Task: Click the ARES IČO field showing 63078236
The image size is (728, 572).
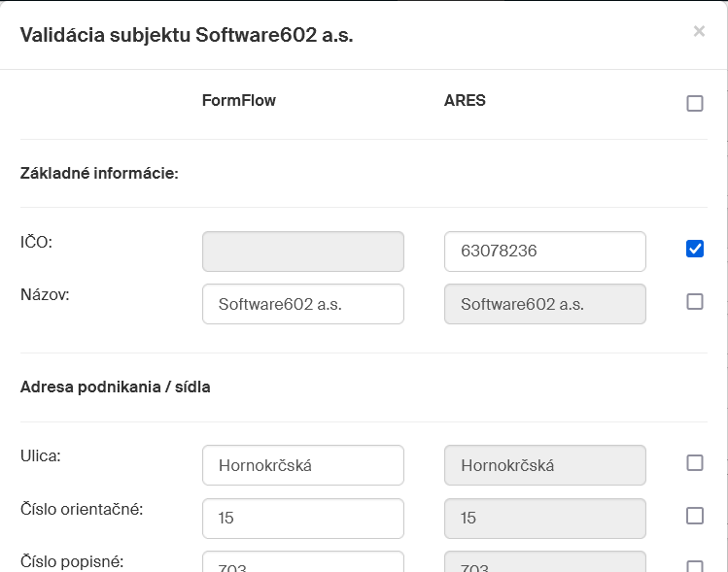Action: (544, 252)
